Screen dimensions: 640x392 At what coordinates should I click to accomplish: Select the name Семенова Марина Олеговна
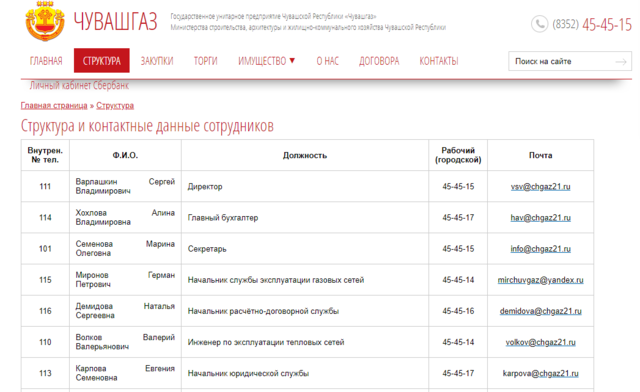[125, 248]
